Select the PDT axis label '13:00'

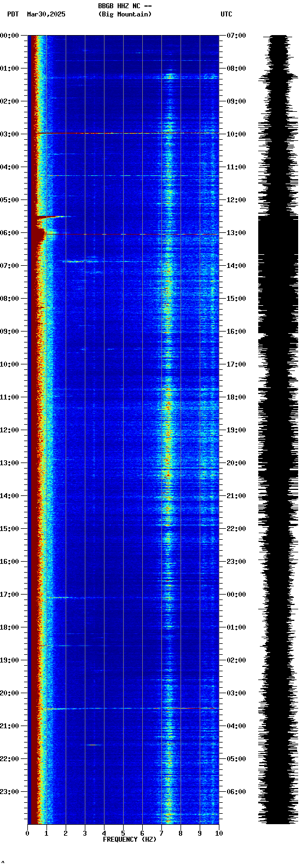tap(9, 463)
